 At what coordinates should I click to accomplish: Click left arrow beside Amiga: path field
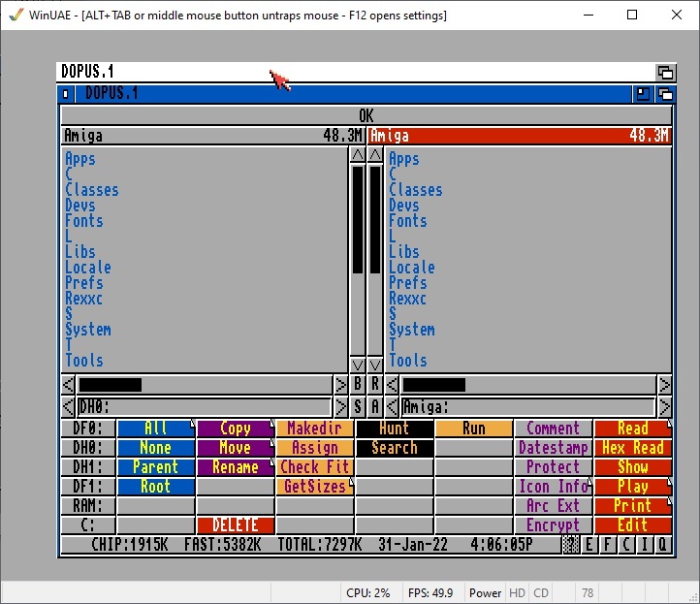tap(392, 406)
